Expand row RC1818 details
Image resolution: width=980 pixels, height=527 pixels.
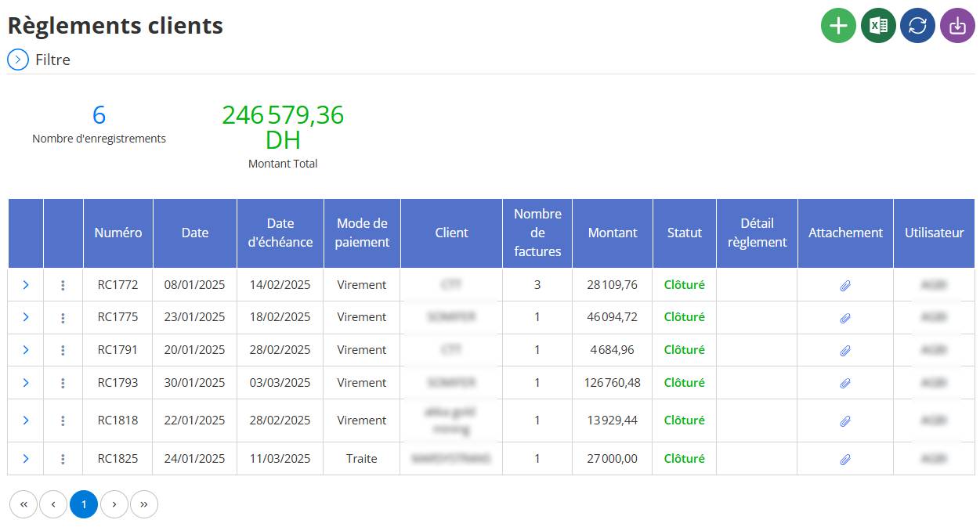pos(26,421)
